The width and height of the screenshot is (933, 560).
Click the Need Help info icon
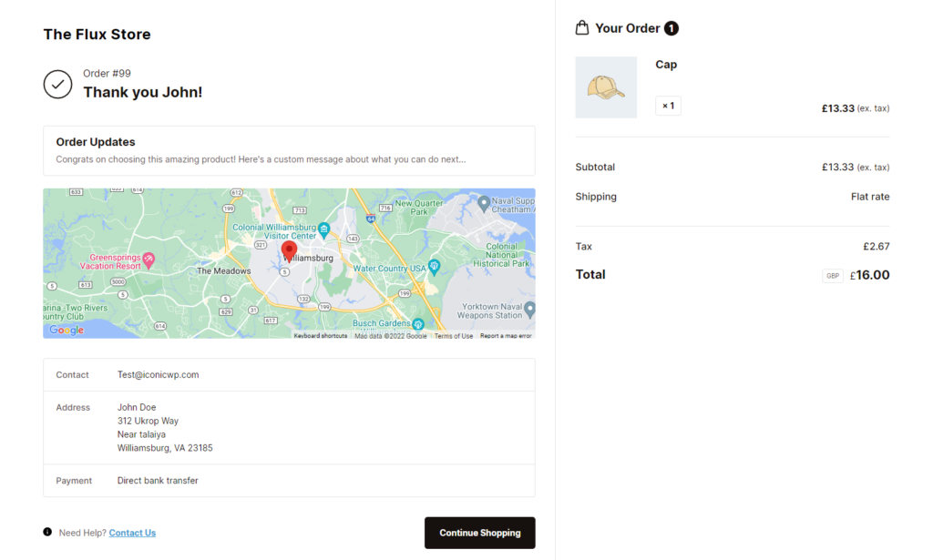click(46, 532)
